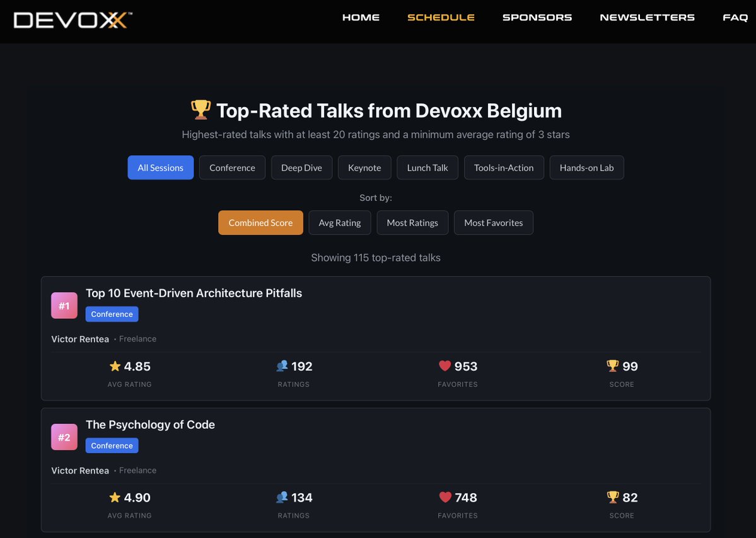
Task: Filter by Deep Dive sessions
Action: pos(301,168)
